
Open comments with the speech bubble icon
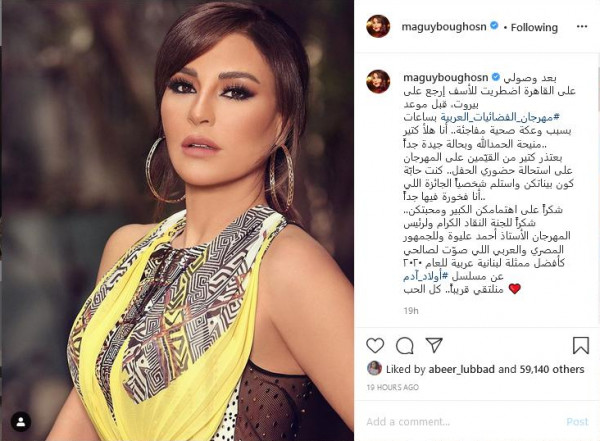pos(404,346)
